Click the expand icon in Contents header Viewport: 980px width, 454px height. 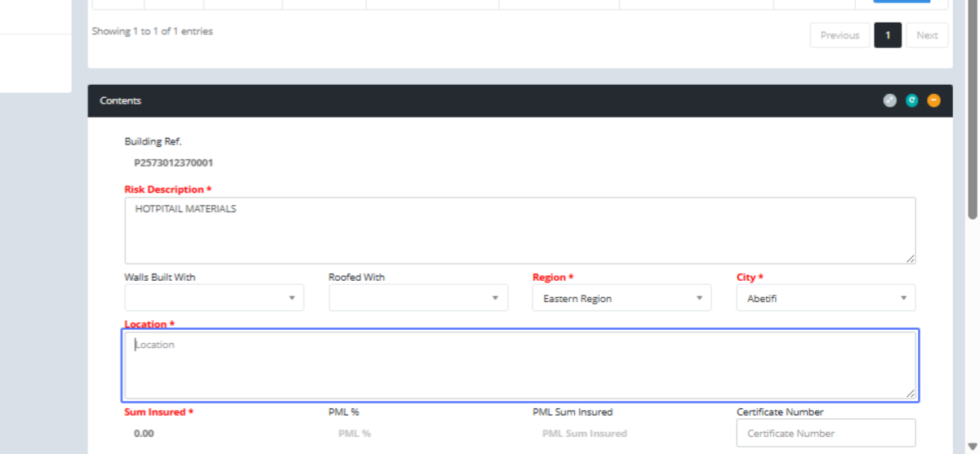tap(889, 100)
